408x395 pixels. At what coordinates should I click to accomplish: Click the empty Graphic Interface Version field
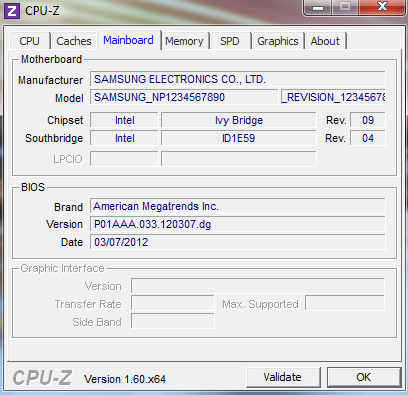258,286
